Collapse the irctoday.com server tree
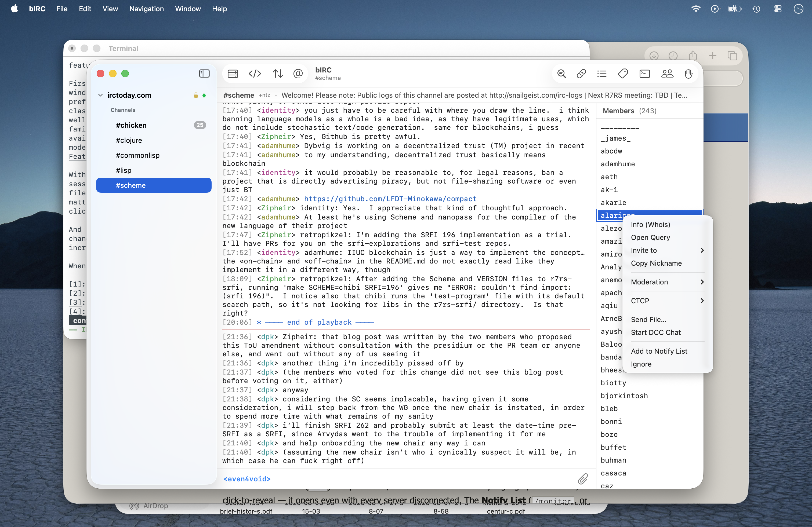This screenshot has height=527, width=812. (x=100, y=95)
